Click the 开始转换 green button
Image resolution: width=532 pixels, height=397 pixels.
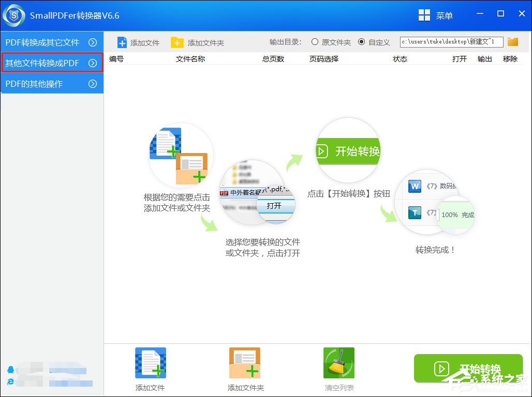[468, 369]
